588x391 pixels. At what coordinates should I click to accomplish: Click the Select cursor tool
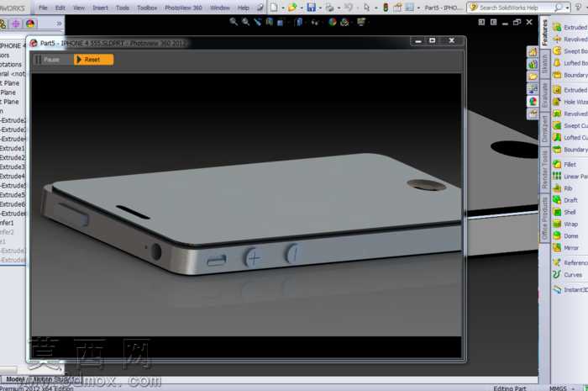(x=367, y=7)
